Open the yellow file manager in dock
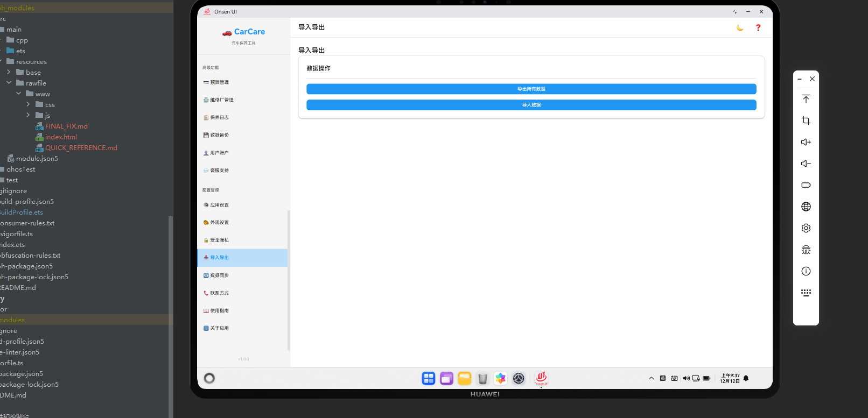This screenshot has width=868, height=418. coord(465,378)
